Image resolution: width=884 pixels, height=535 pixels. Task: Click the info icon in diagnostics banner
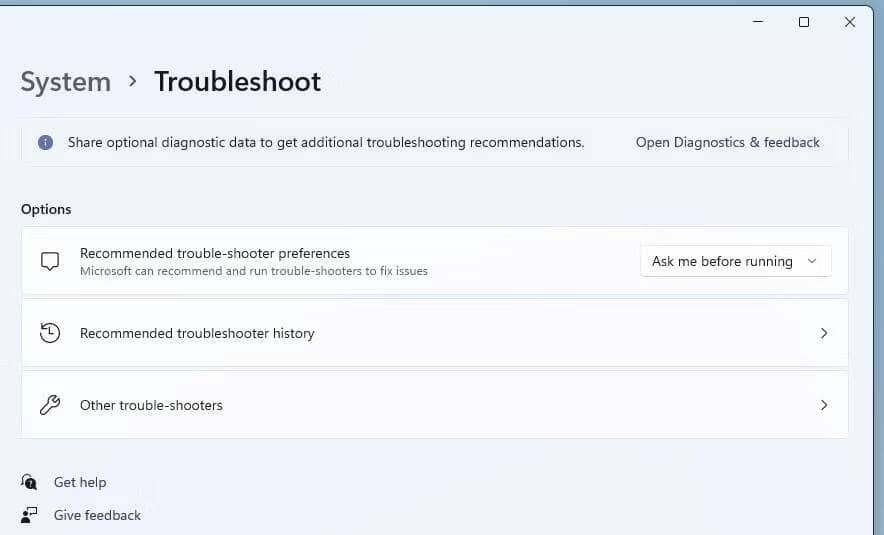45,143
